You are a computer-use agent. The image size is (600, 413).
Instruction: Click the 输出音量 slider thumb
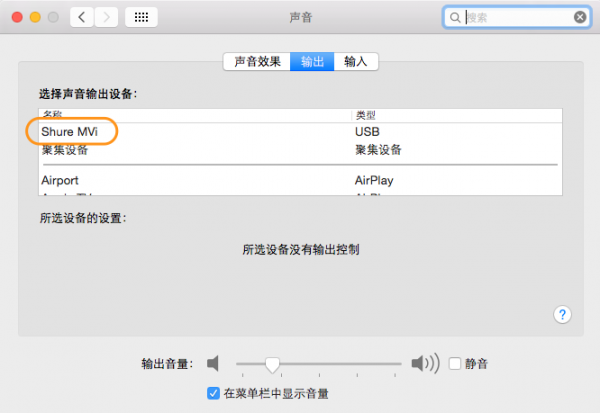(272, 365)
